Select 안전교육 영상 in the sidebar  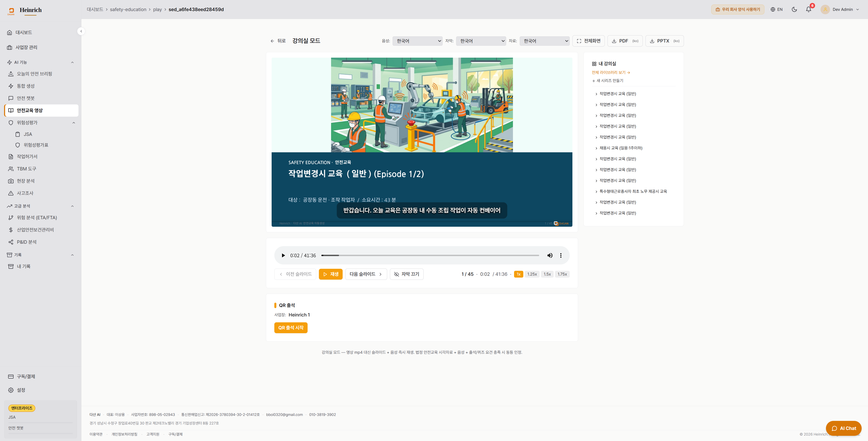tap(41, 111)
